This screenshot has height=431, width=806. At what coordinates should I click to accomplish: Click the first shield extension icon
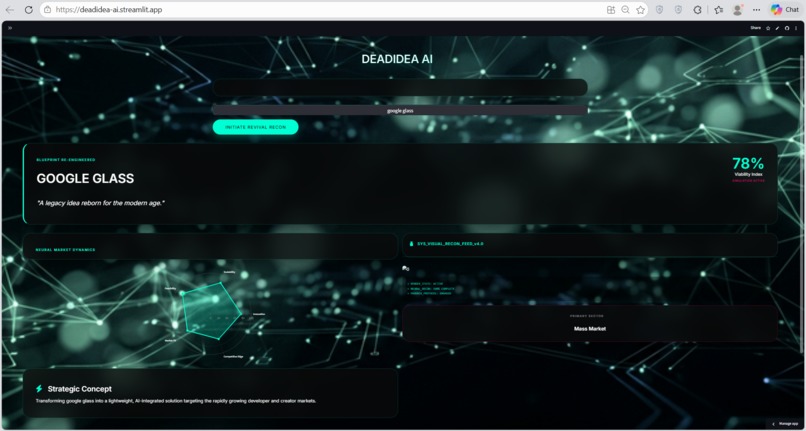point(660,10)
